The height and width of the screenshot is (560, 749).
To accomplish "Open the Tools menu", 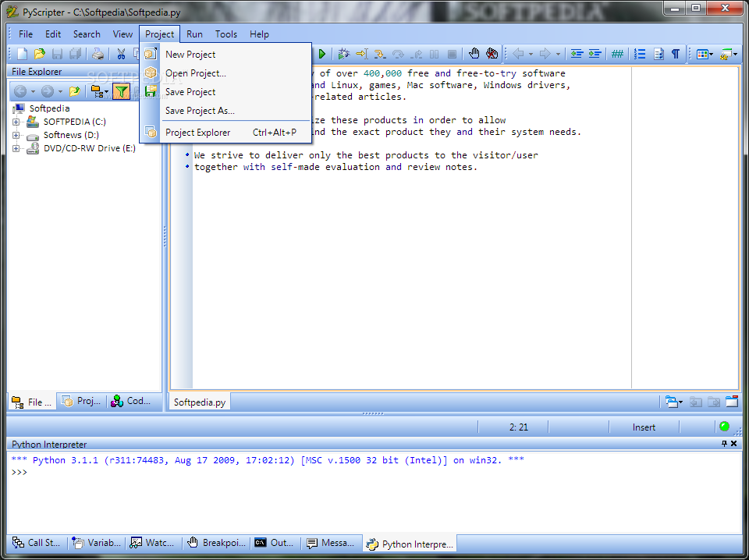I will pyautogui.click(x=226, y=34).
